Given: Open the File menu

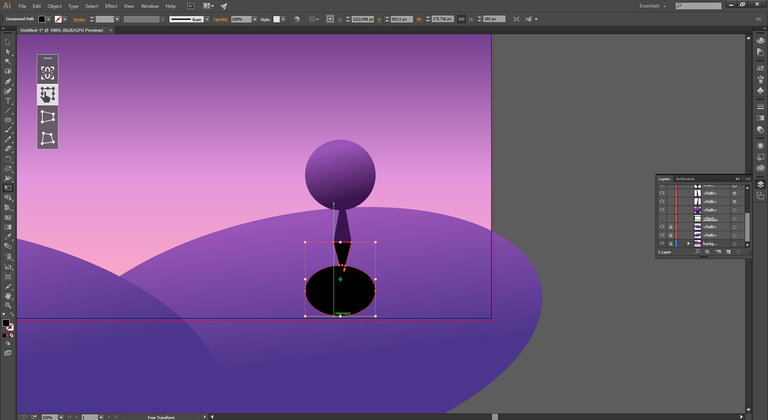Looking at the screenshot, I should [22, 6].
